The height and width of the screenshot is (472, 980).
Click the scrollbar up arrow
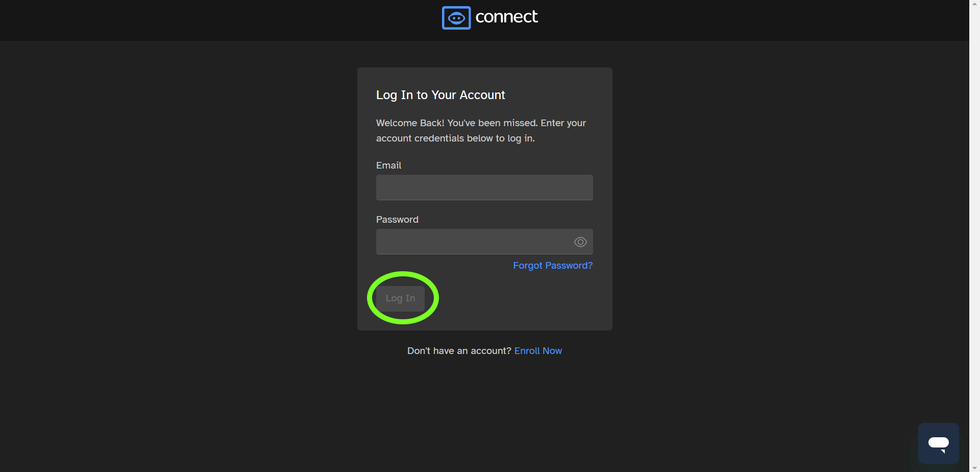(x=974, y=3)
